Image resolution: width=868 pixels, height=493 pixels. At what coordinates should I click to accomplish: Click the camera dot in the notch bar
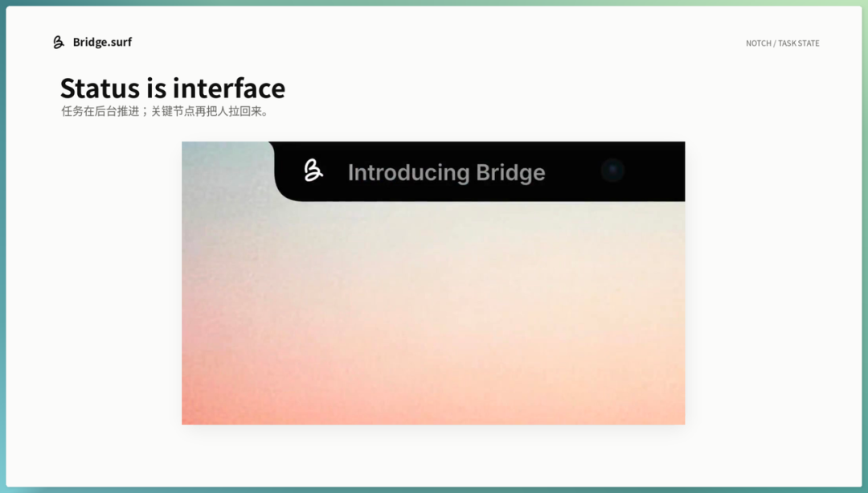(612, 170)
